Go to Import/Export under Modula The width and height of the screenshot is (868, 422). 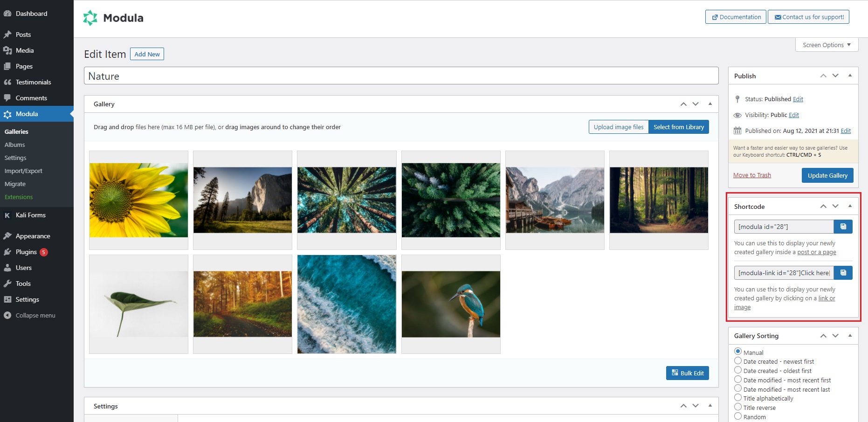click(x=23, y=171)
